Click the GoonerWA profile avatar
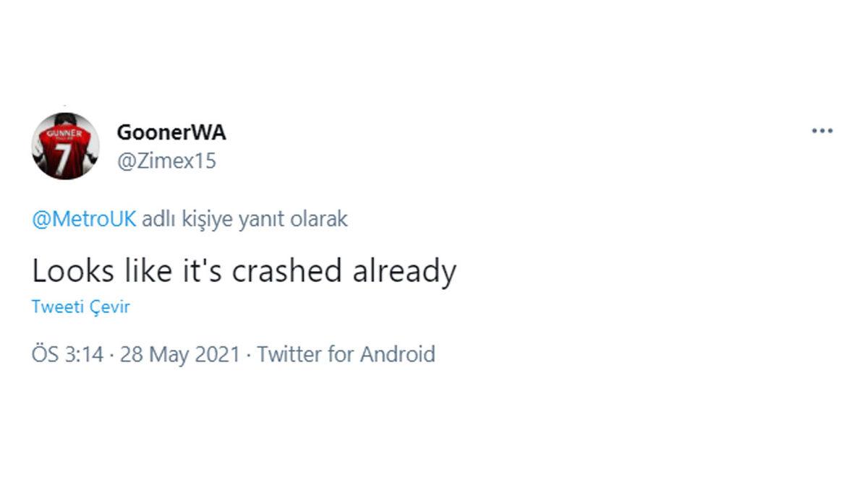 point(65,147)
